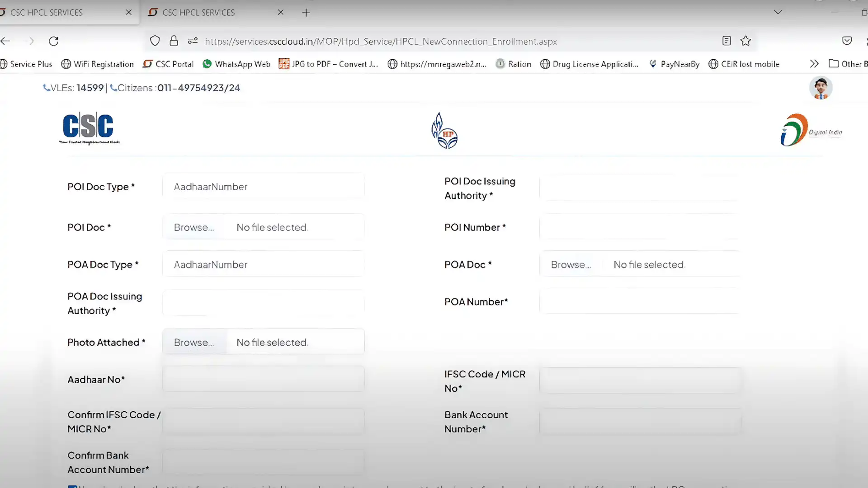Switch to the second CSC HPCL SERVICES tab

coord(208,12)
